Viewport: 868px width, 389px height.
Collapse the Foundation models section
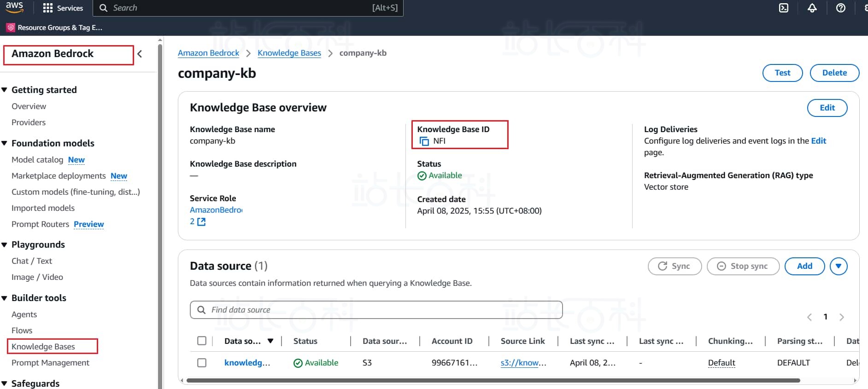pyautogui.click(x=5, y=143)
